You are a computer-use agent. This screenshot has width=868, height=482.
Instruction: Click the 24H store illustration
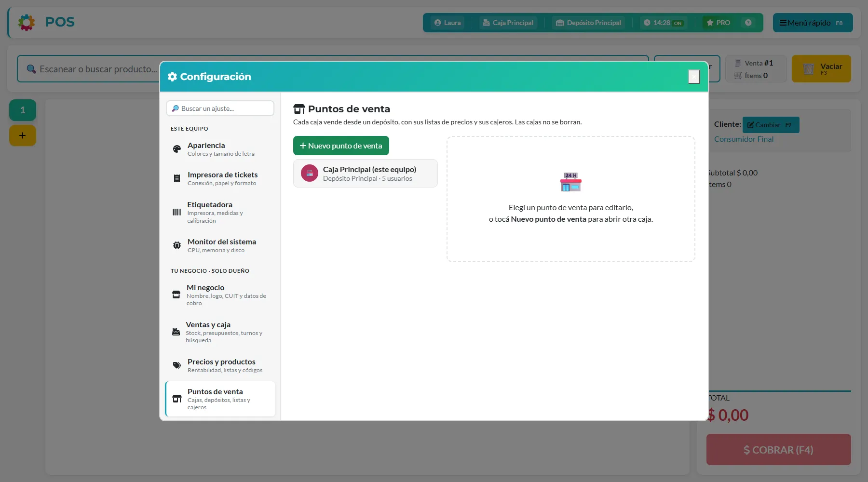[x=571, y=182]
